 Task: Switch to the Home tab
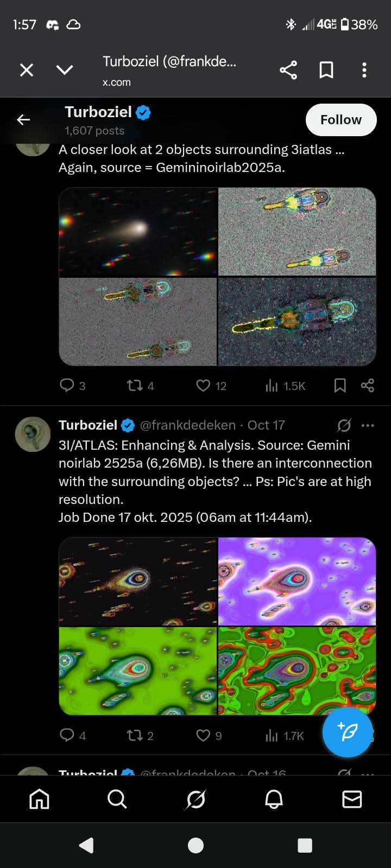tap(39, 799)
